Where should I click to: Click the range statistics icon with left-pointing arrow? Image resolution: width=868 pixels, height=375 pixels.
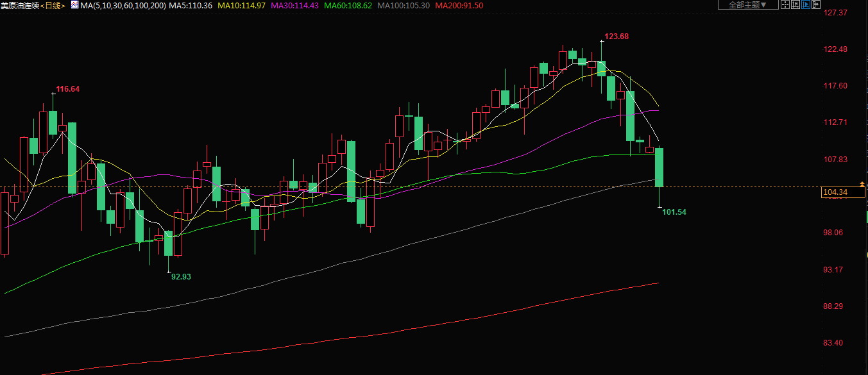[796, 4]
